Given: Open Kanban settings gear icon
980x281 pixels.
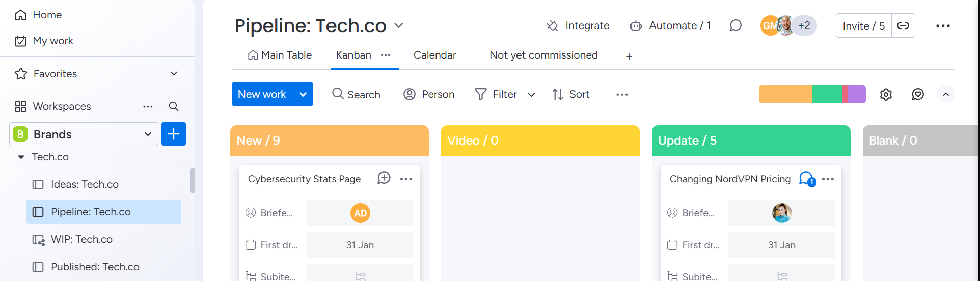Looking at the screenshot, I should (886, 94).
